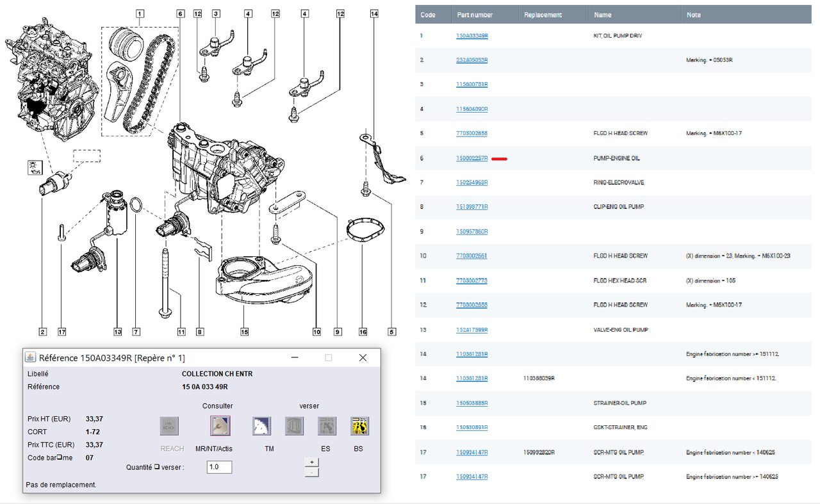820x504 pixels.
Task: Open part number 150A03349R link
Action: (472, 36)
